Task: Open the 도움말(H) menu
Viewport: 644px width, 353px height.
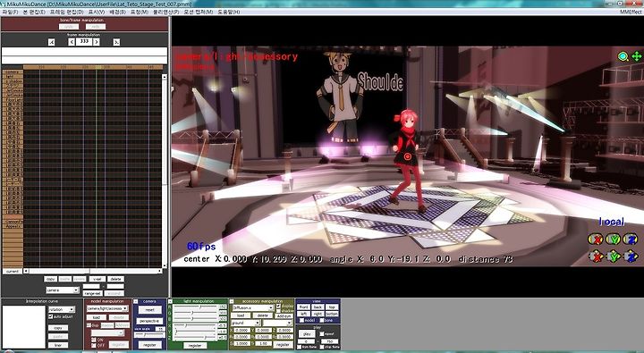Action: [x=229, y=12]
